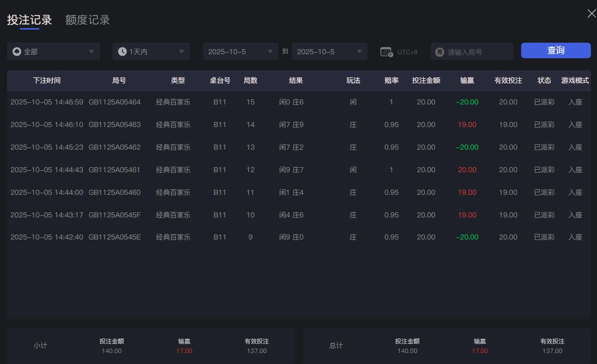Click the 已派彩 status on the first row
Viewport: 597px width, 364px height.
[x=544, y=102]
